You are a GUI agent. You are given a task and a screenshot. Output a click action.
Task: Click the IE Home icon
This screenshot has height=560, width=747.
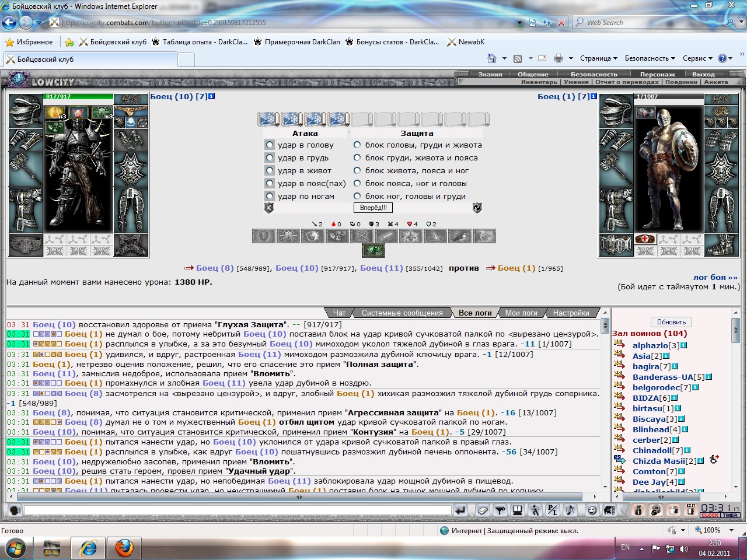491,58
